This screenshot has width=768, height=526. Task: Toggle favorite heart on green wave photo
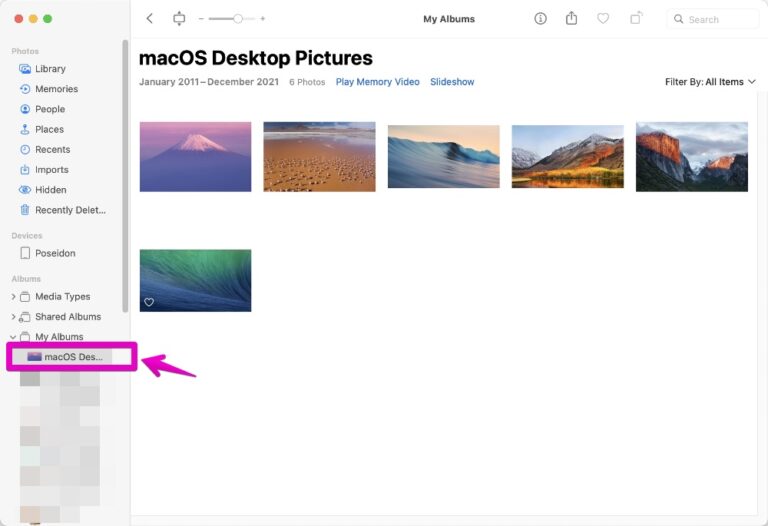click(149, 302)
